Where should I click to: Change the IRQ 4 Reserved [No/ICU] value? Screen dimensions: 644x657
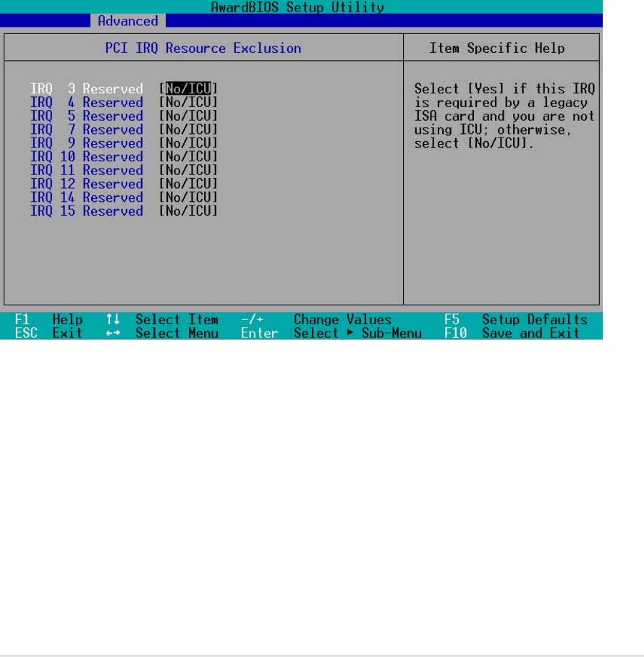coord(188,102)
